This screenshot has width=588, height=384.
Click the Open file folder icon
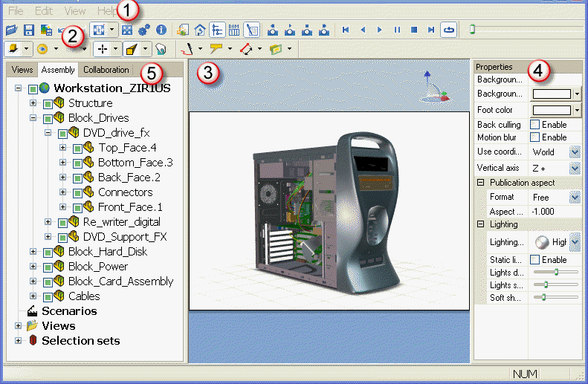(x=10, y=30)
